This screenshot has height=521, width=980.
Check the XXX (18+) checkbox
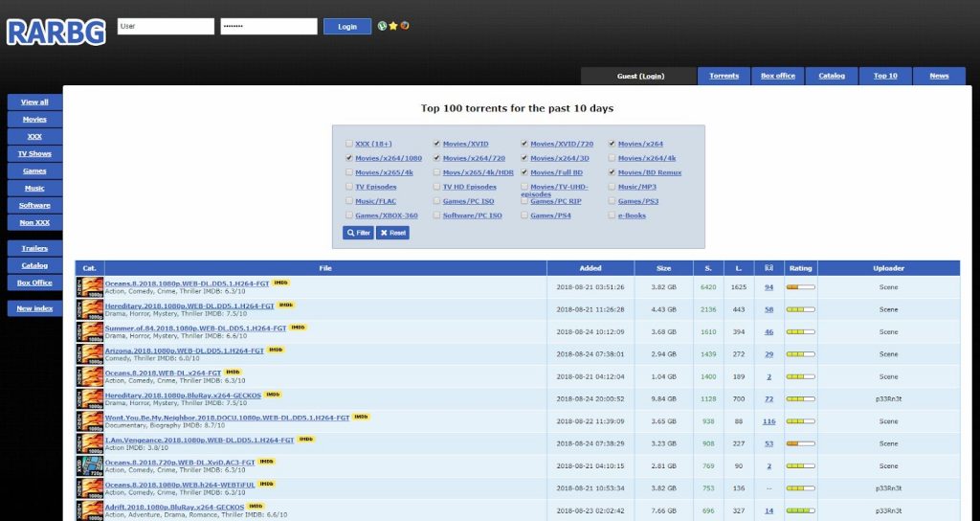pyautogui.click(x=349, y=144)
